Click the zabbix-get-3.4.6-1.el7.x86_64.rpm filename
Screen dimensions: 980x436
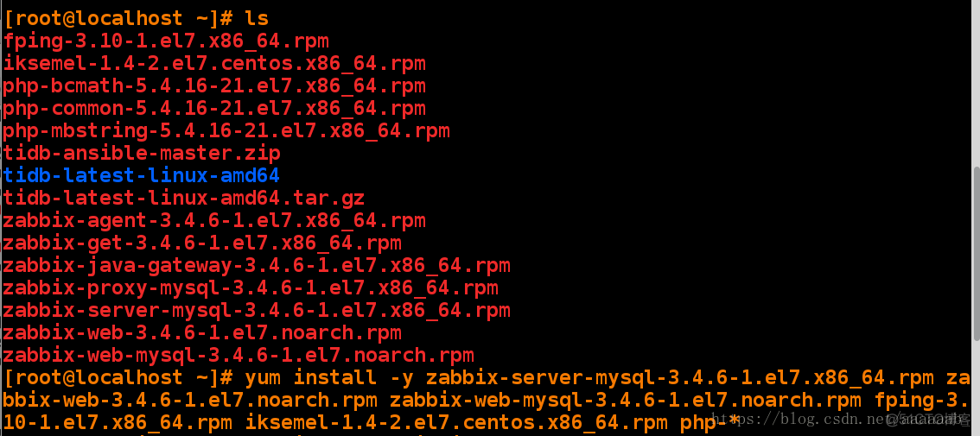202,243
